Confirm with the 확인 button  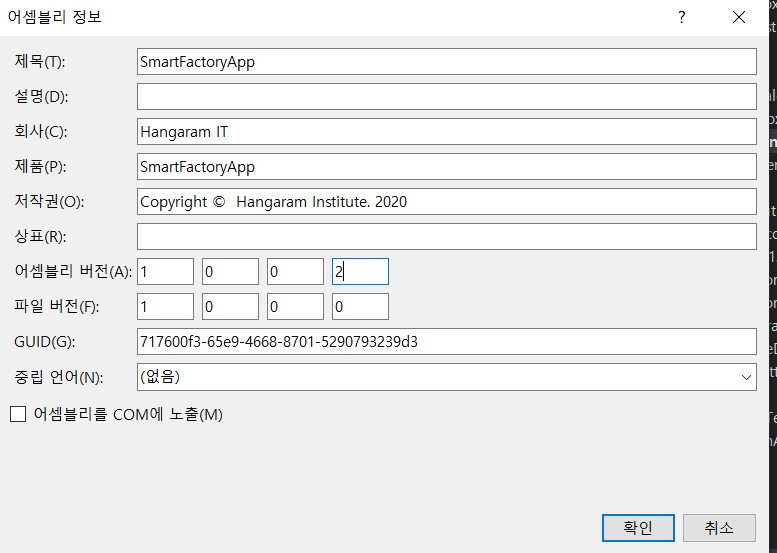(x=638, y=528)
